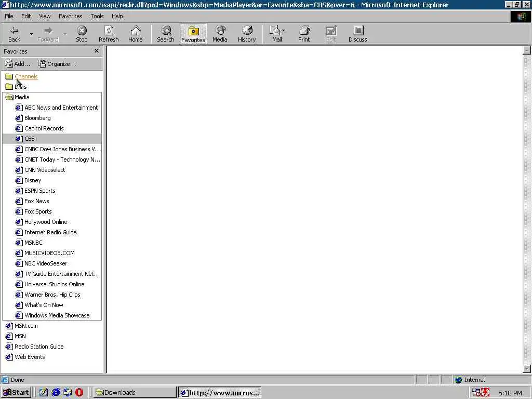Open the File menu

(9, 16)
